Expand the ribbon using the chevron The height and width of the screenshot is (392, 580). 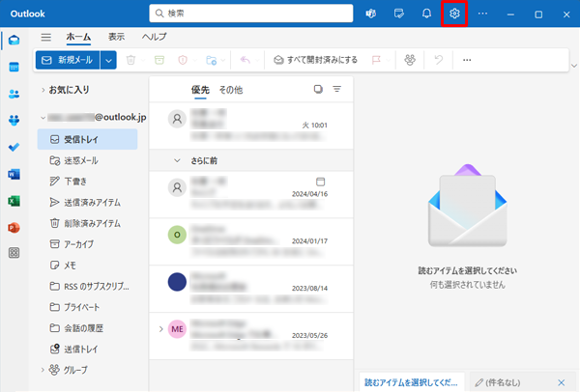coord(574,66)
